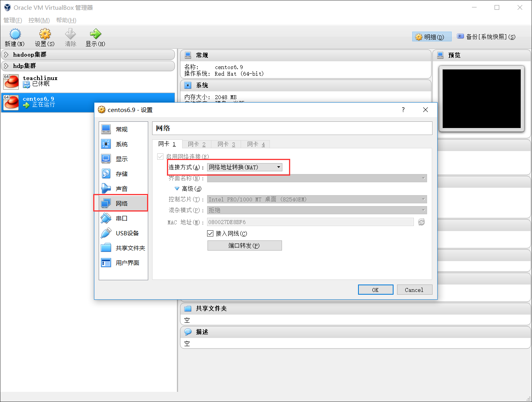Toggle the 接入网线 (Cable Connected) checkbox
The image size is (532, 402).
210,233
